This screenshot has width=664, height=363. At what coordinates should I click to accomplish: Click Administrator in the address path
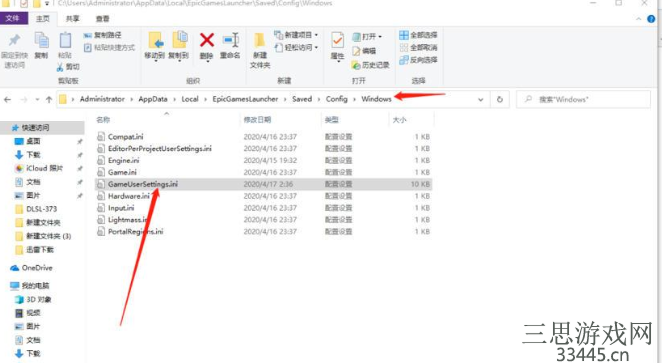(x=102, y=99)
